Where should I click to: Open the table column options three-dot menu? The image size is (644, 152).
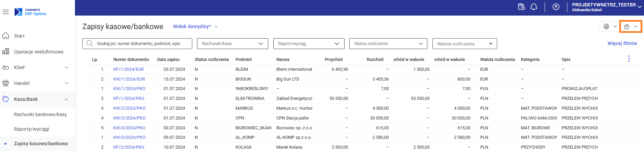tap(629, 59)
